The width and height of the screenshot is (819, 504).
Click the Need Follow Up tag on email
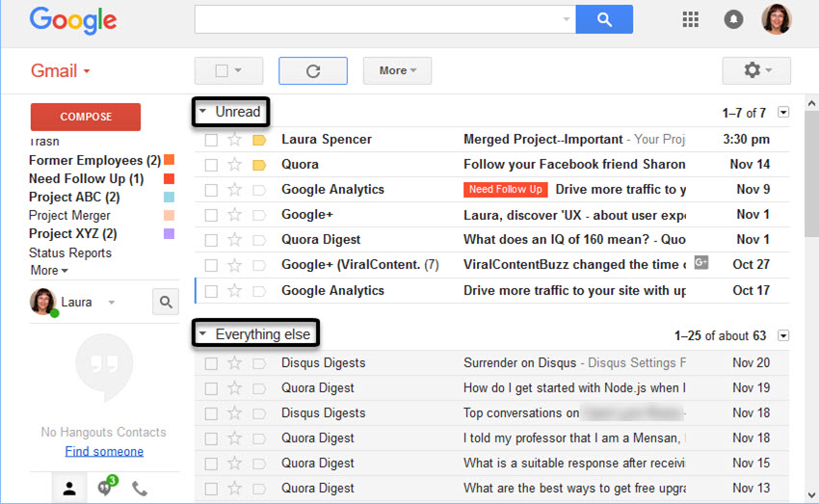[x=505, y=190]
